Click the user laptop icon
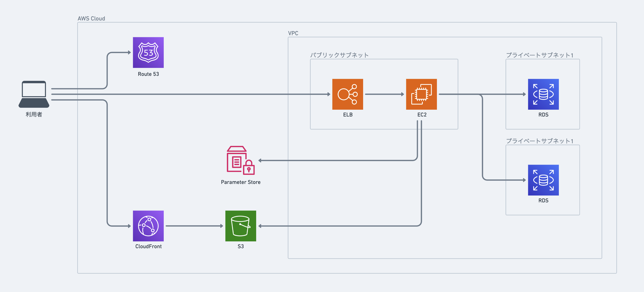Screen dimensions: 644x292 coord(34,94)
